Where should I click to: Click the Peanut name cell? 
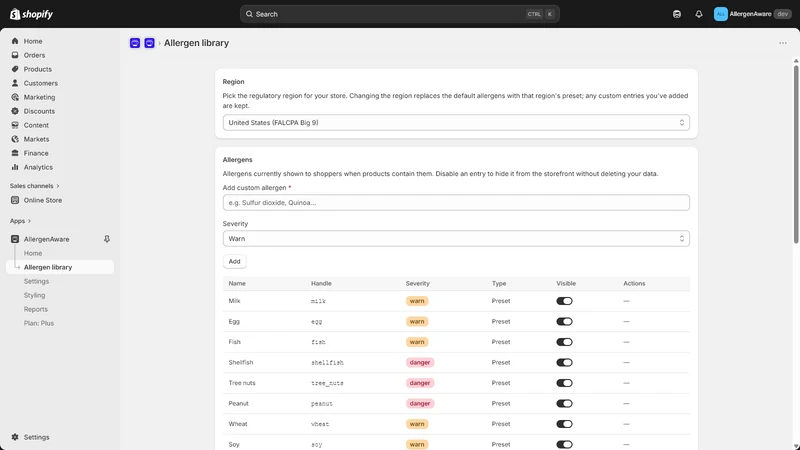(x=239, y=404)
